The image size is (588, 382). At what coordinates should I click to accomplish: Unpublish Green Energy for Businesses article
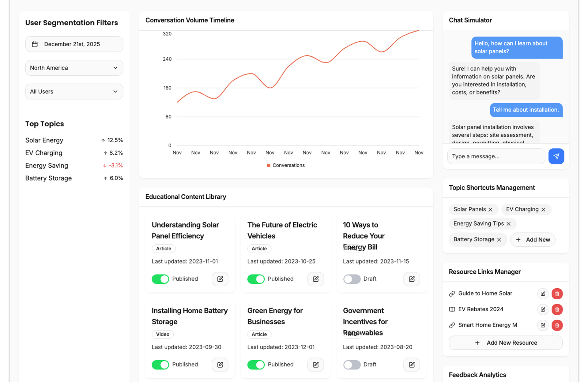click(x=256, y=365)
